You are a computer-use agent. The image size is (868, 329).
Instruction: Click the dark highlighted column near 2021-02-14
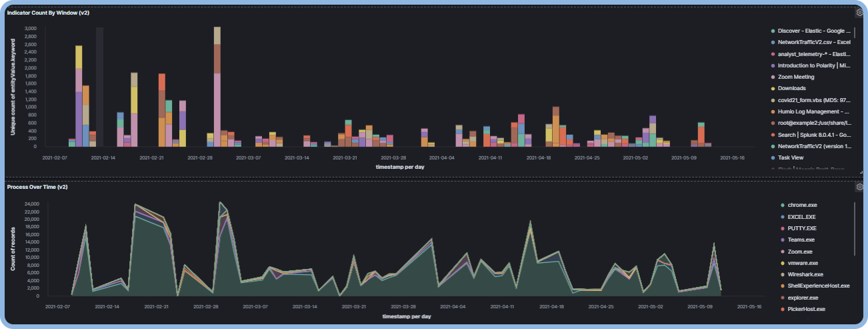99,87
